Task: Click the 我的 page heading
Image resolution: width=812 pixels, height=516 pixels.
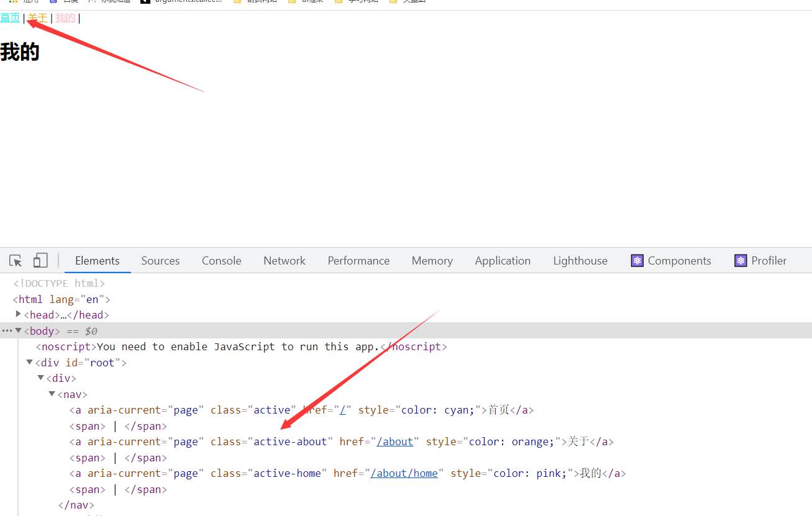Action: (20, 52)
